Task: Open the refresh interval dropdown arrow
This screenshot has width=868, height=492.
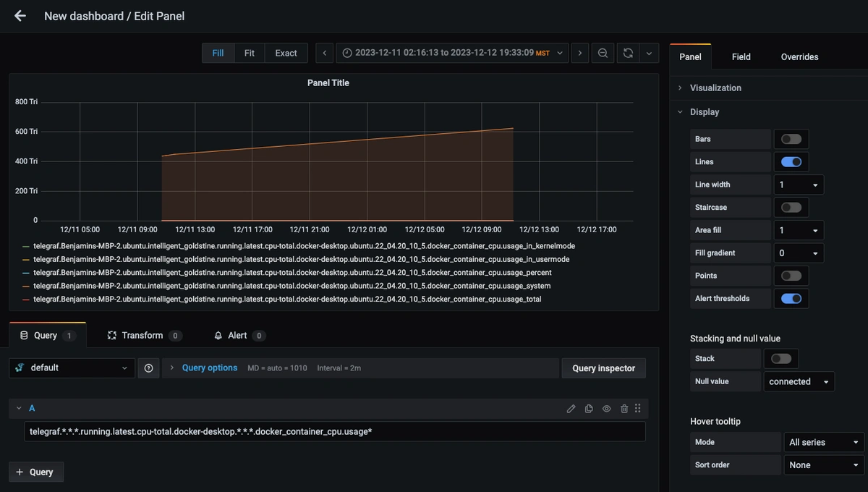Action: 649,53
